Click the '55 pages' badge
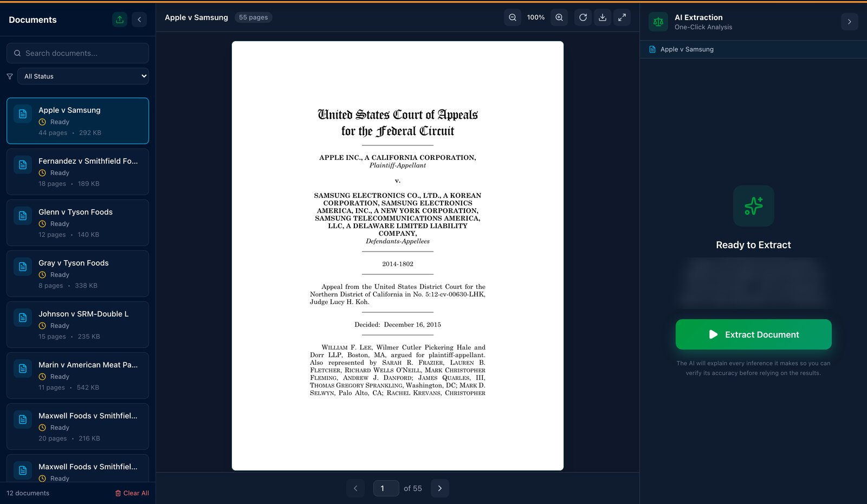The height and width of the screenshot is (504, 867). tap(254, 17)
